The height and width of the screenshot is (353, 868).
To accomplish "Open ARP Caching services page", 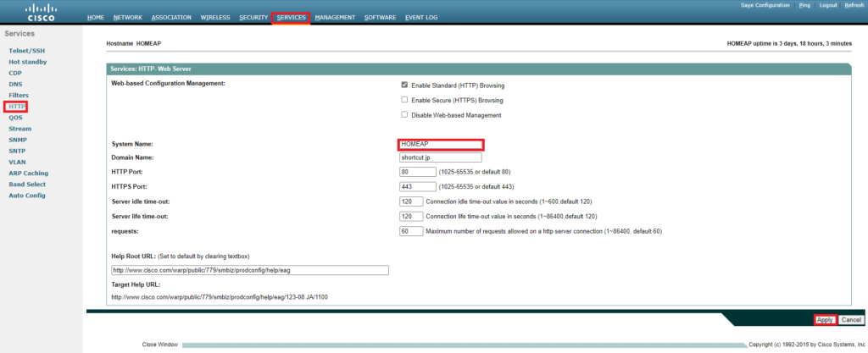I will [x=28, y=174].
